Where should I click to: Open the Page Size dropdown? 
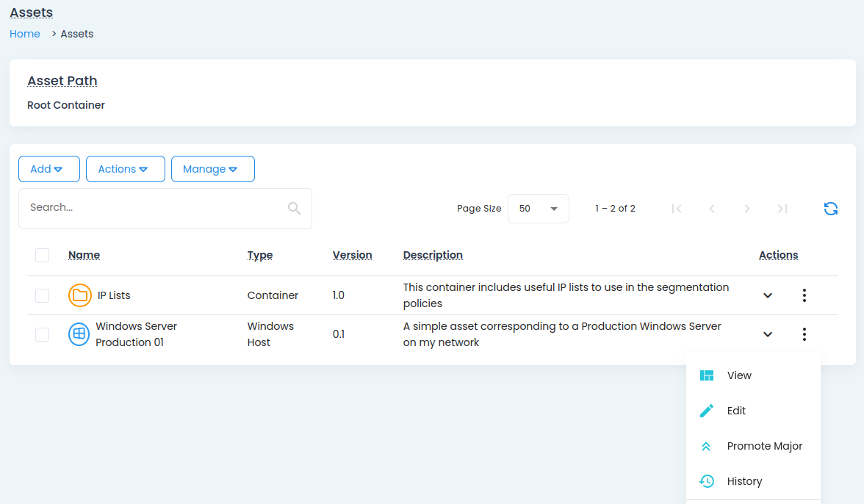point(538,209)
